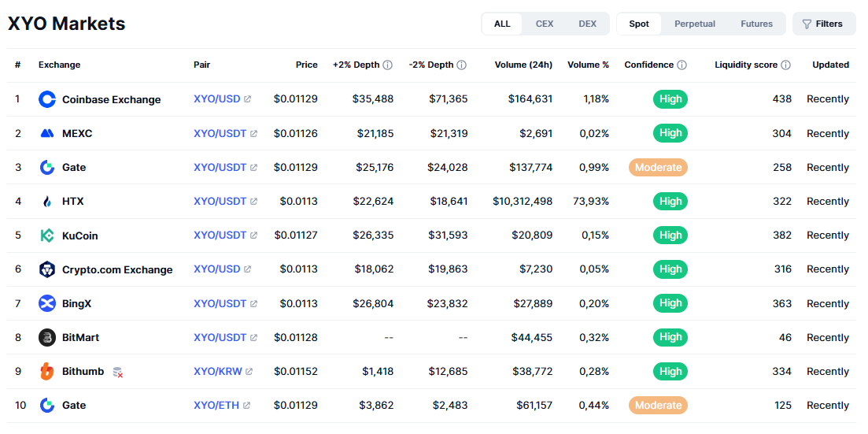The width and height of the screenshot is (868, 434).
Task: Show info for -2% Depth column
Action: tap(461, 65)
